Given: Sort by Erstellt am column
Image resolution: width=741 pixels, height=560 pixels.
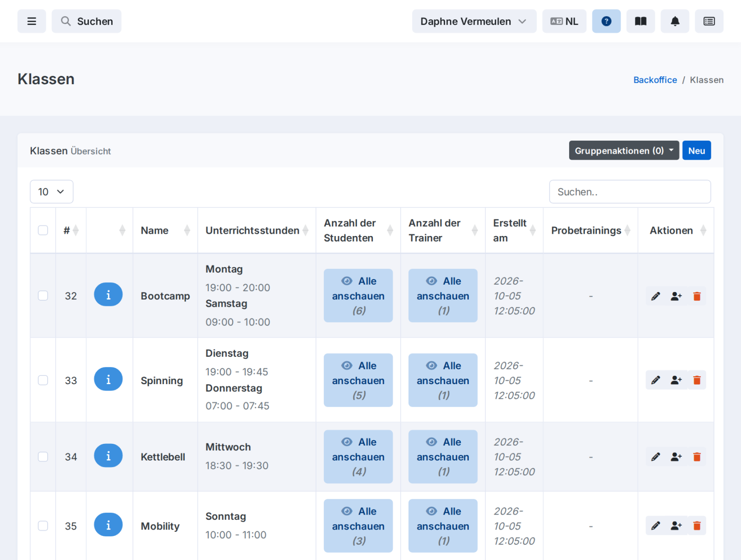Looking at the screenshot, I should (514, 230).
